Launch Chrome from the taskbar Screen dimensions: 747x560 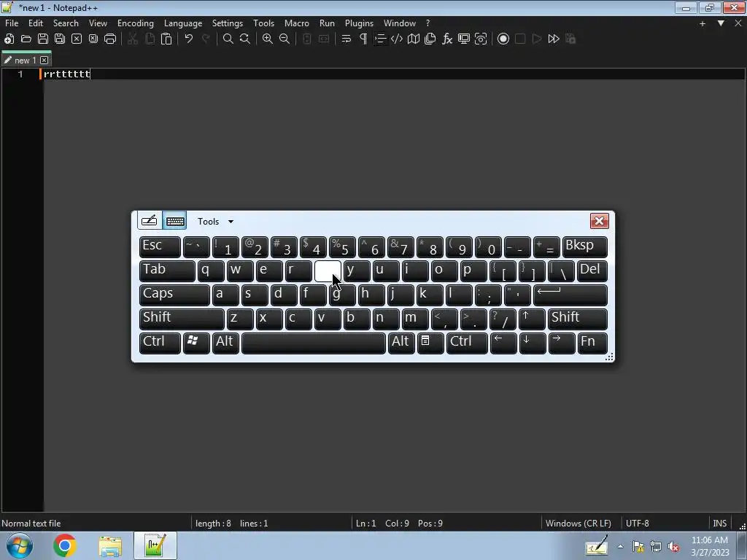point(65,545)
